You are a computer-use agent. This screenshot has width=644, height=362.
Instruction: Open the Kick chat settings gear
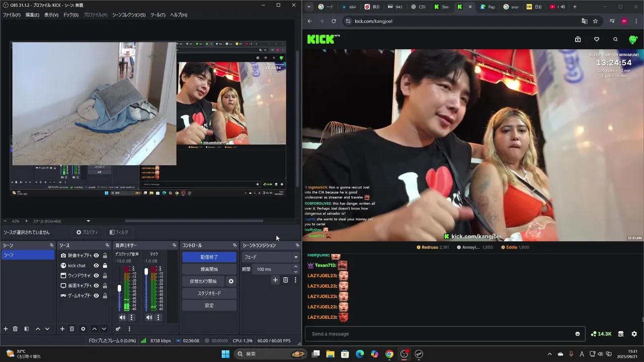(634, 334)
